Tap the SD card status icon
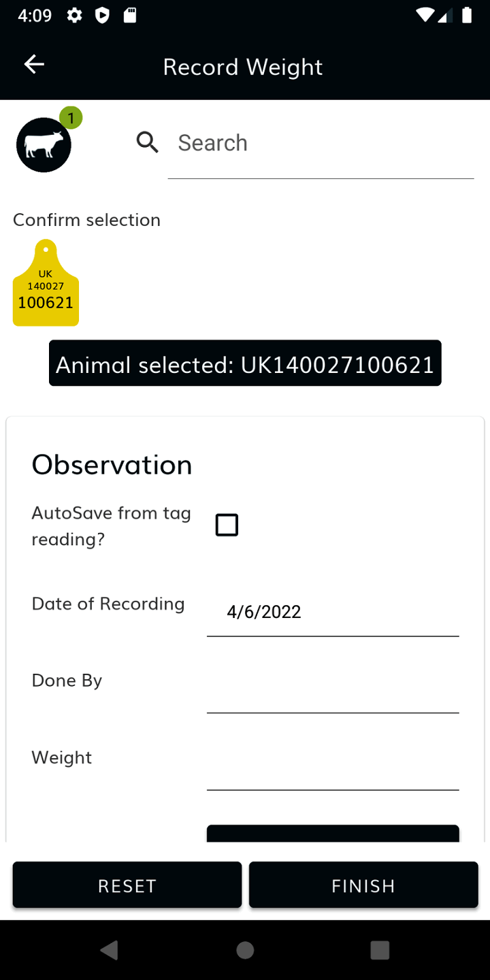490x980 pixels. pyautogui.click(x=129, y=16)
